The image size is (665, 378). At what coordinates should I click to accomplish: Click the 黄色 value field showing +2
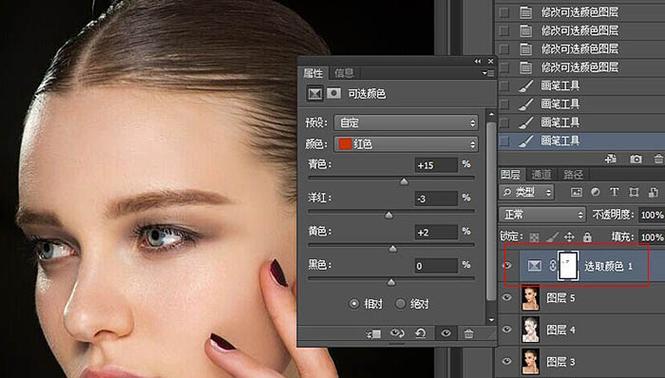pyautogui.click(x=436, y=232)
